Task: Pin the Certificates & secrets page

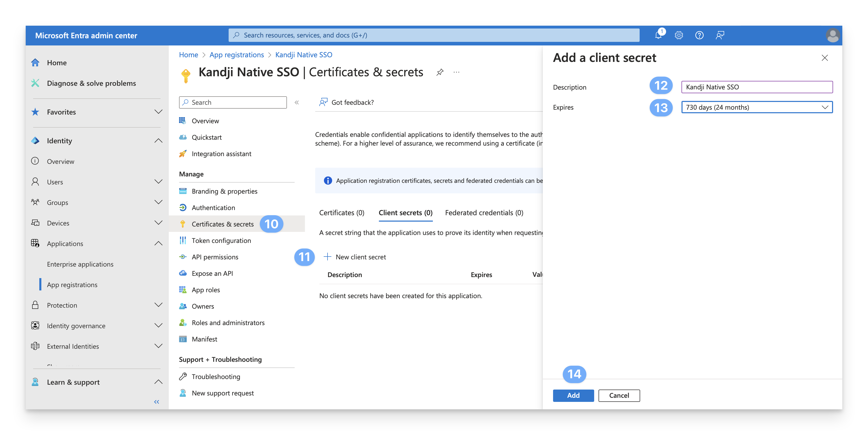Action: (x=440, y=72)
